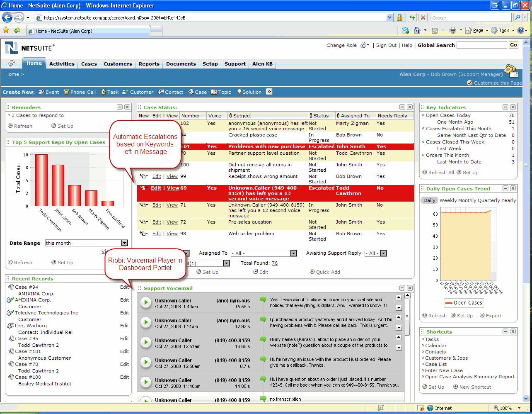Click Enter New Case shortcut
532x414 pixels.
coord(444,370)
